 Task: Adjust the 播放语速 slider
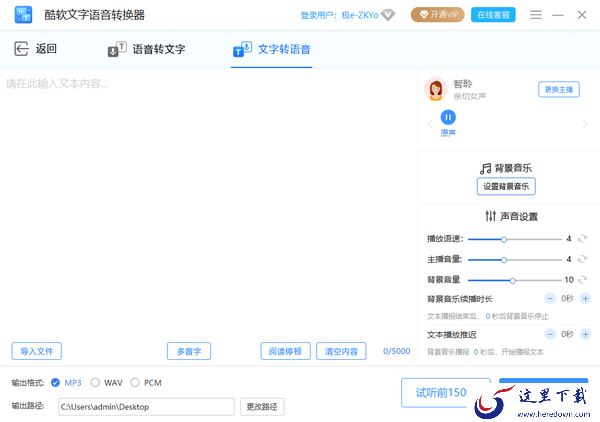(514, 239)
